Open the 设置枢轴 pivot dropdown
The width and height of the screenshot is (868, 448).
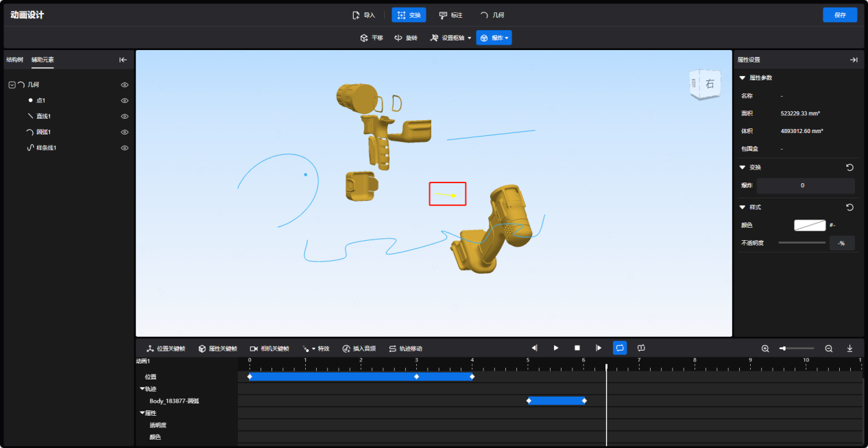tap(450, 38)
